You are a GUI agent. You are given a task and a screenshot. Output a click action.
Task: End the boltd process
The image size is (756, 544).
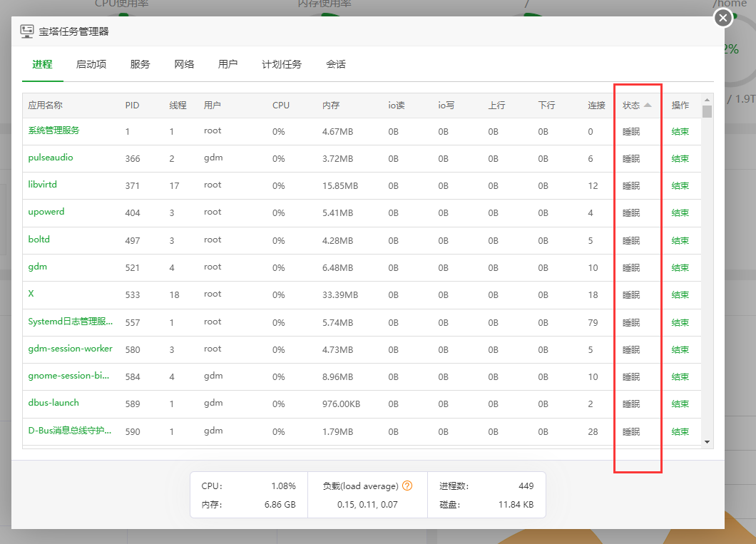[x=680, y=240]
